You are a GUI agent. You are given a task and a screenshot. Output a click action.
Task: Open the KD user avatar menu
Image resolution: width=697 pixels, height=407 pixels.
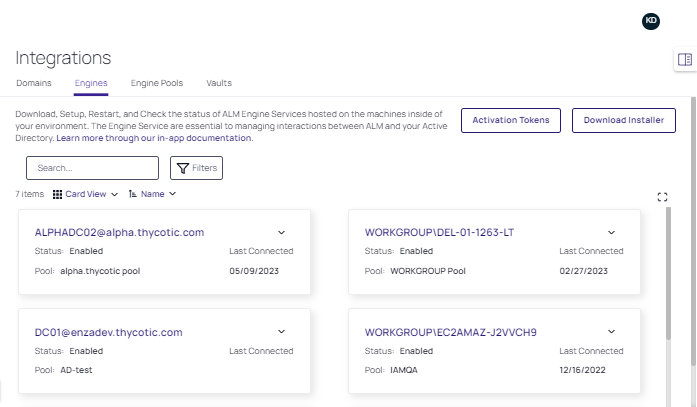651,21
